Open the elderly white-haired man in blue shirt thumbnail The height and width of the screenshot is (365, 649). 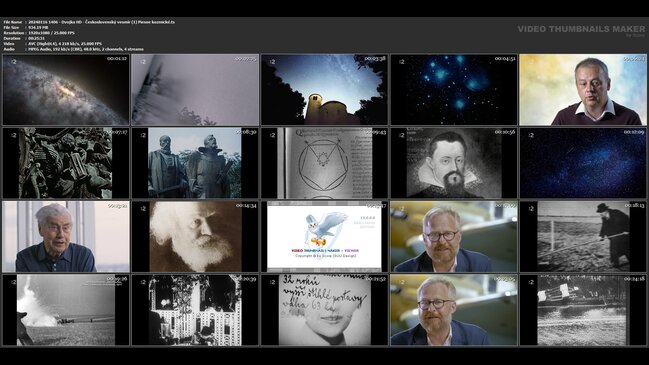pos(66,237)
